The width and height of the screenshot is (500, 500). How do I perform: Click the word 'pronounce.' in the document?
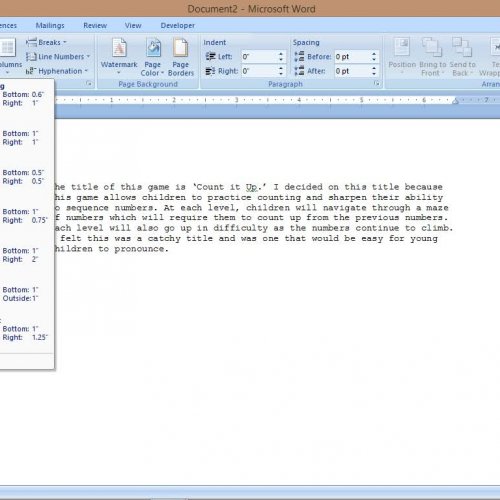click(x=142, y=249)
